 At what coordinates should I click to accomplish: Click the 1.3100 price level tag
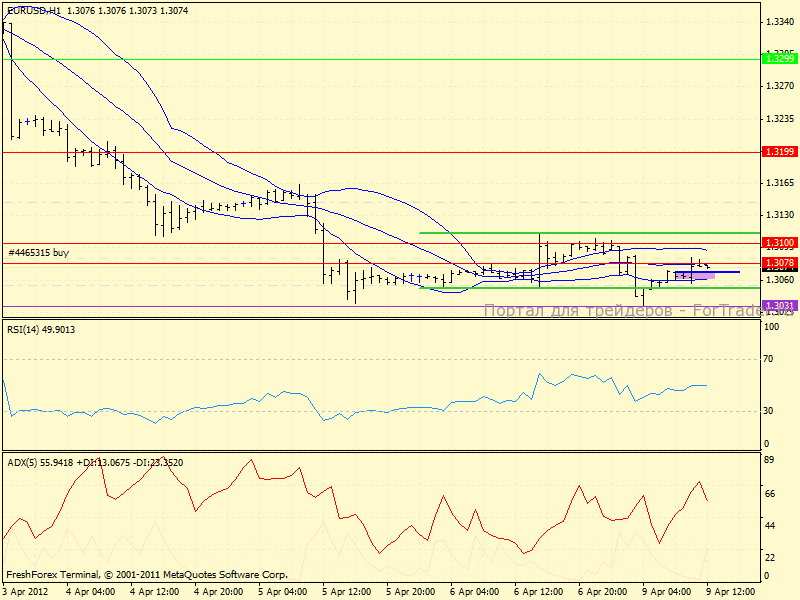click(x=779, y=243)
